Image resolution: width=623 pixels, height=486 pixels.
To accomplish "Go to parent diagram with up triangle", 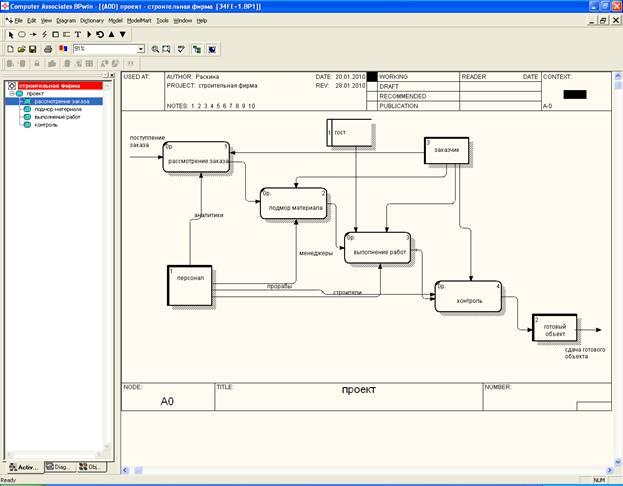I will click(x=111, y=34).
